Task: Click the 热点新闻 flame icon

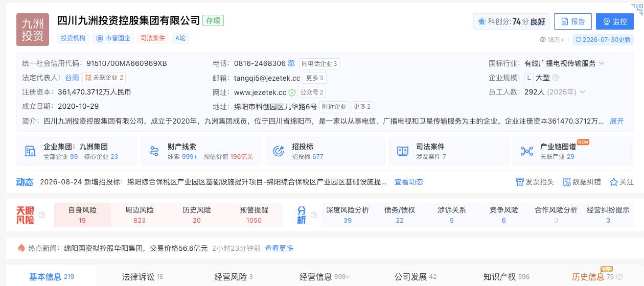Action: [21, 248]
